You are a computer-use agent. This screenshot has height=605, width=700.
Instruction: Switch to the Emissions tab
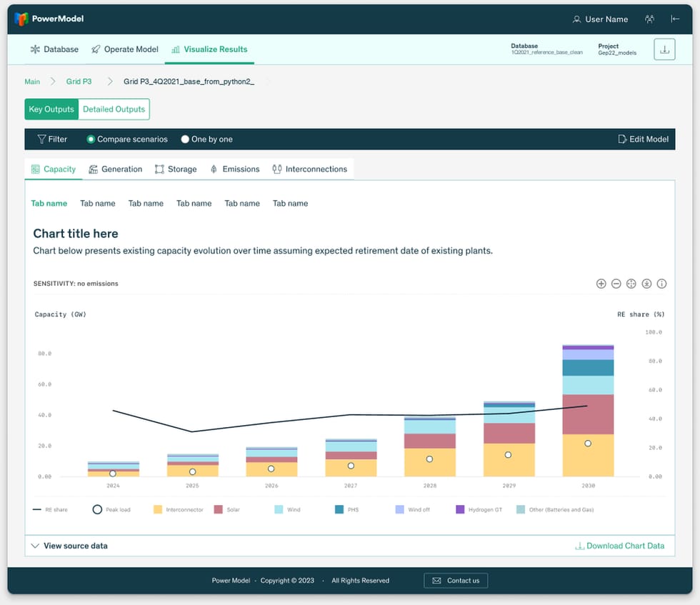(x=234, y=169)
